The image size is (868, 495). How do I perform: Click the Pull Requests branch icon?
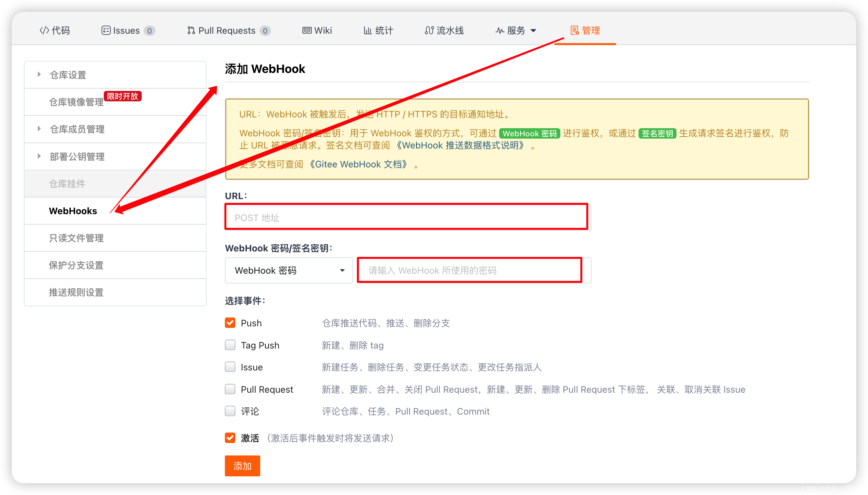191,30
